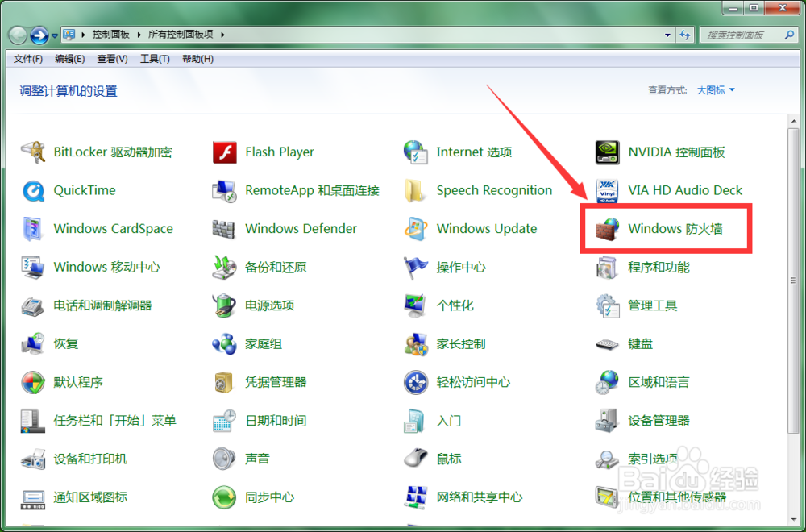Open 声音 speaker icon

click(x=225, y=459)
